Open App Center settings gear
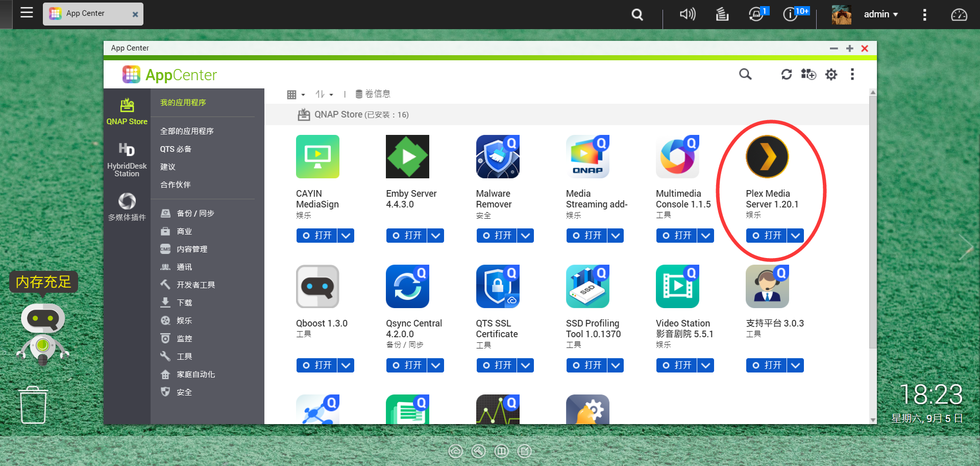 coord(831,74)
